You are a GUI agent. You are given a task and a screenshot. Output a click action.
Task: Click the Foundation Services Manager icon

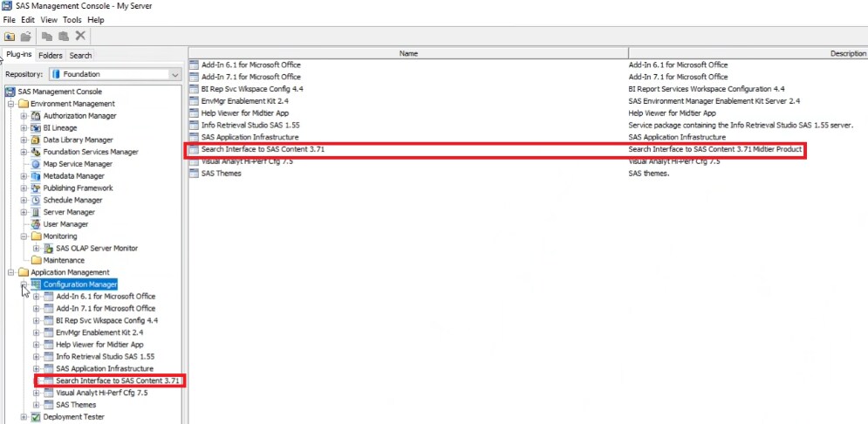(x=36, y=152)
